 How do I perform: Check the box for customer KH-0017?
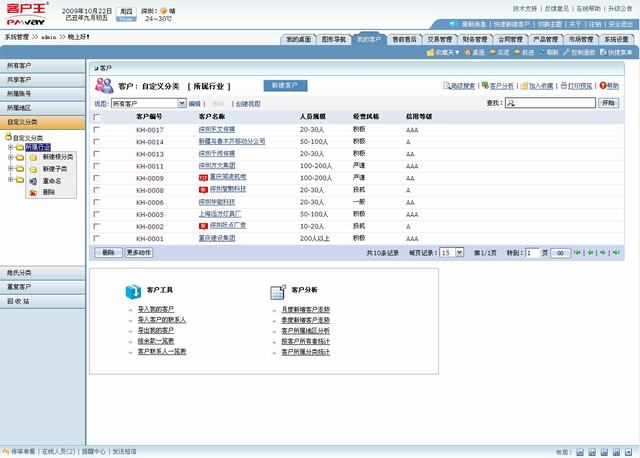(97, 130)
